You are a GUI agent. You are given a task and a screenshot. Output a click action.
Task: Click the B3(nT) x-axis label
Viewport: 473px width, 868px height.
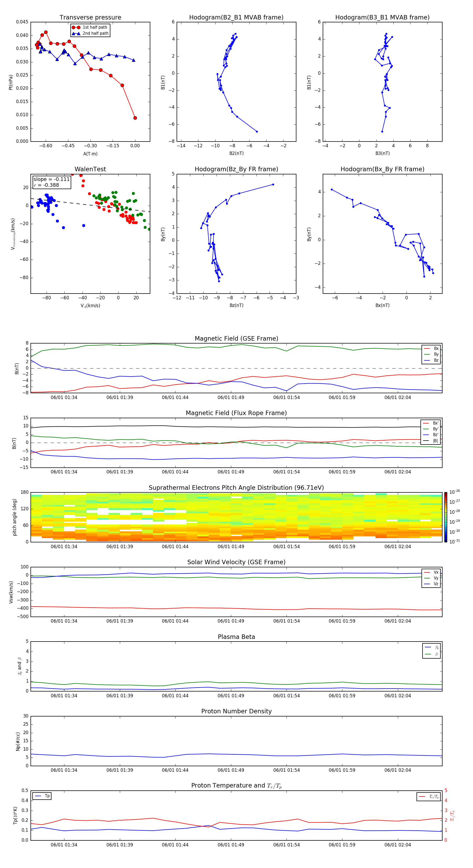(x=382, y=153)
